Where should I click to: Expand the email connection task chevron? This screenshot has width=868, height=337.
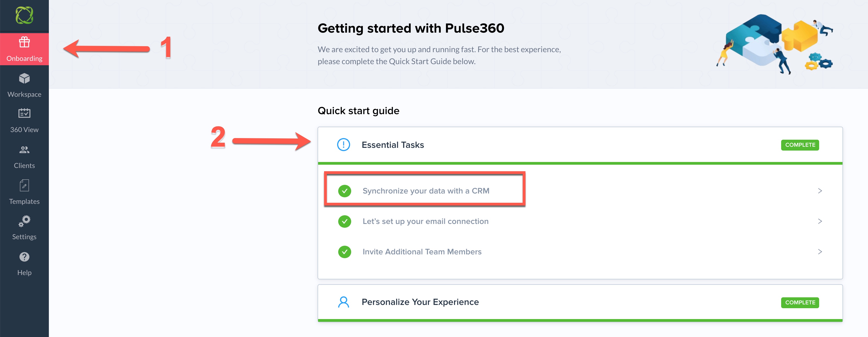coord(820,221)
